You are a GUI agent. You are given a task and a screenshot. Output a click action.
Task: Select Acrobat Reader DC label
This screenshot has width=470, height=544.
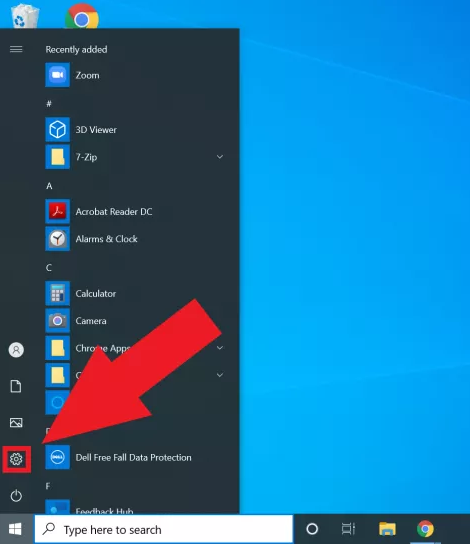coord(114,212)
